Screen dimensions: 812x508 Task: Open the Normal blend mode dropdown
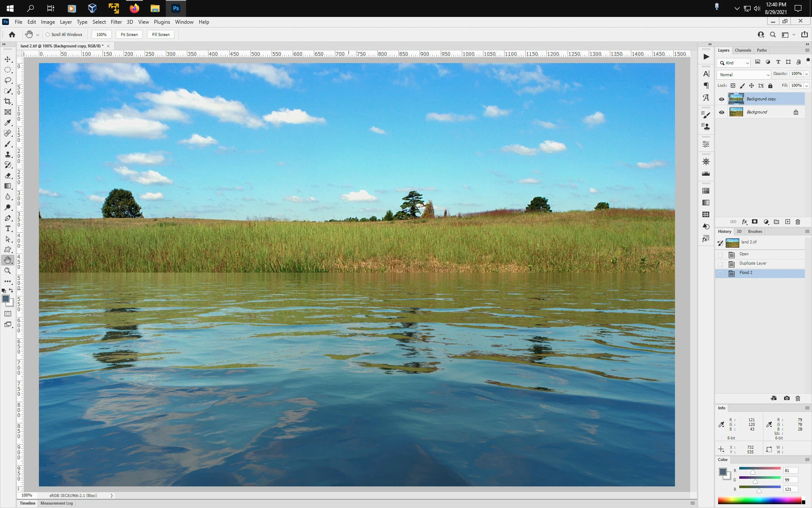[743, 75]
